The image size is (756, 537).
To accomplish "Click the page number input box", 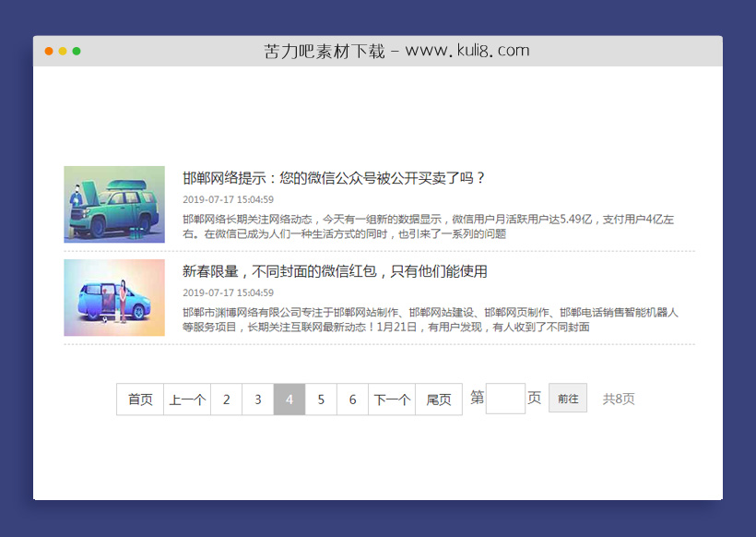I will 504,399.
